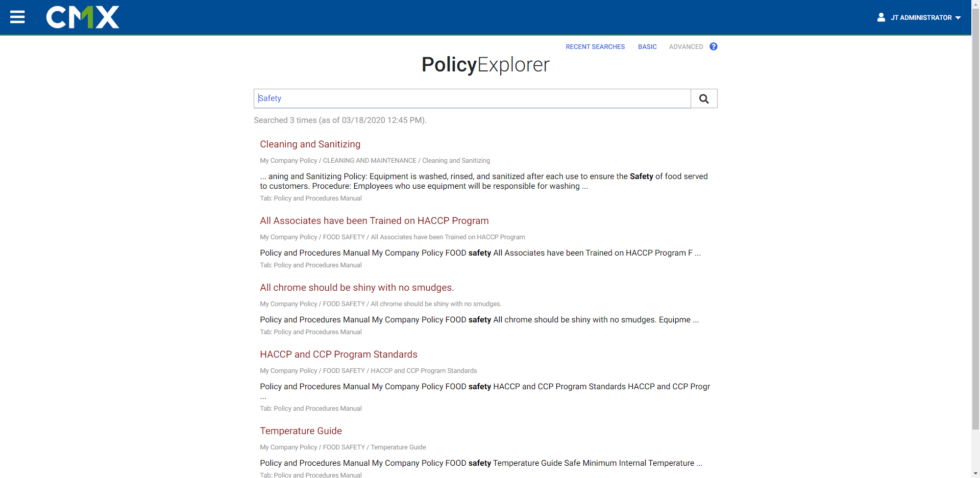Image resolution: width=980 pixels, height=478 pixels.
Task: Open All Associates Trained on HACCP result
Action: point(374,221)
